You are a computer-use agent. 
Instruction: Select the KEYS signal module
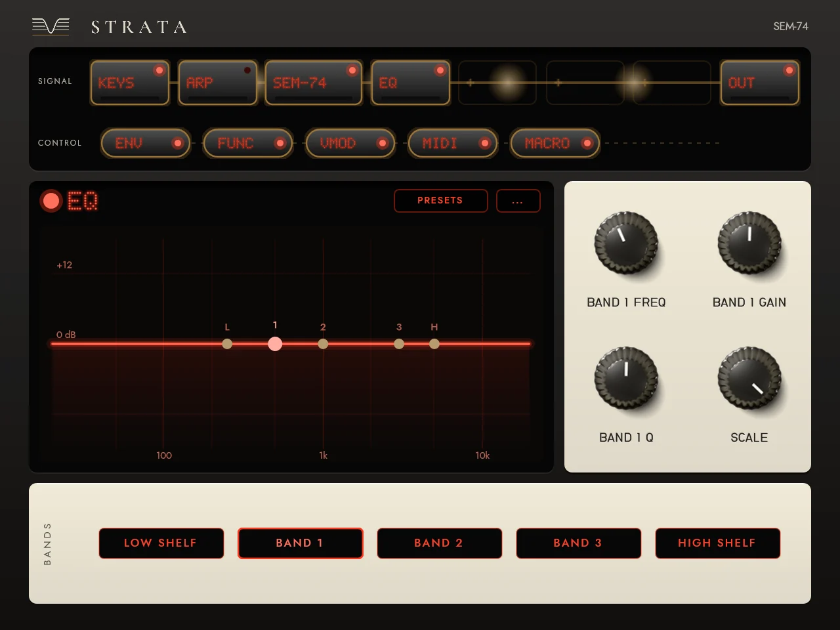click(130, 83)
